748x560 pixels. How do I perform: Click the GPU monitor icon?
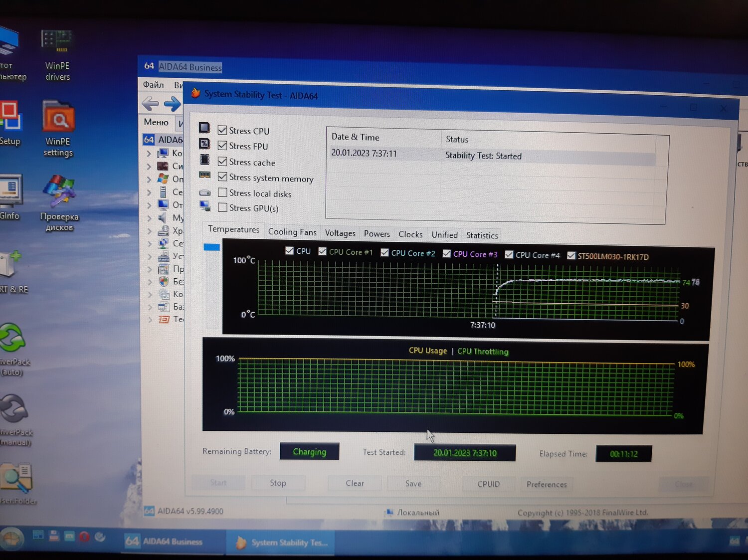coord(204,205)
